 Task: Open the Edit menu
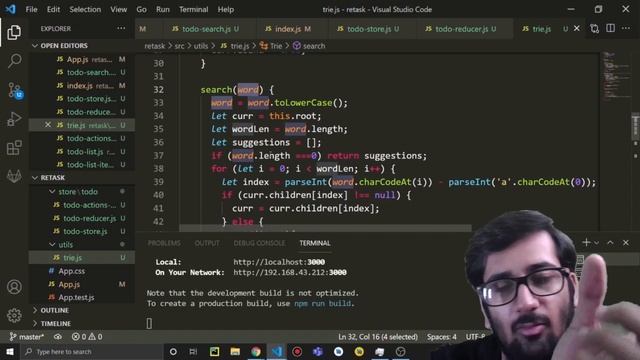(53, 9)
